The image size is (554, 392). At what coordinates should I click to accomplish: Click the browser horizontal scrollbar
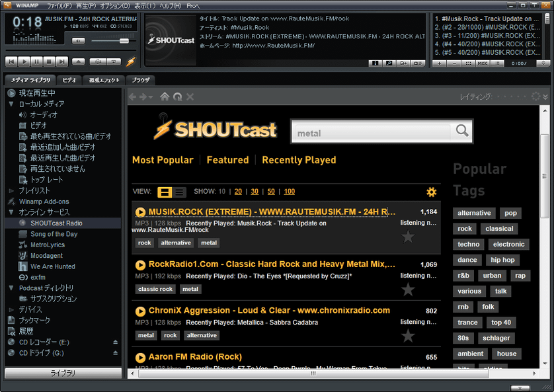pyautogui.click(x=314, y=373)
